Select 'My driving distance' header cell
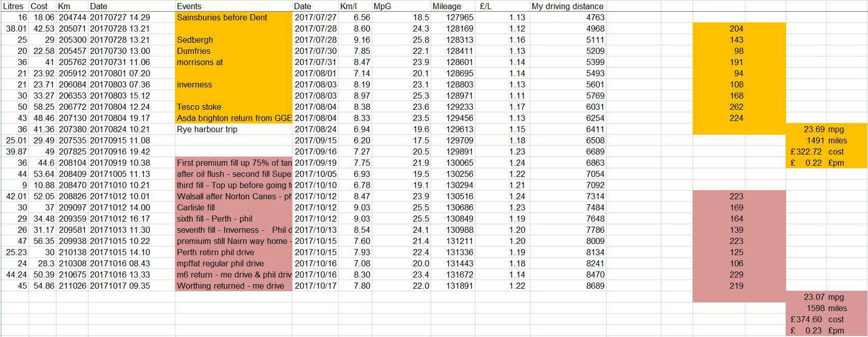 point(568,6)
